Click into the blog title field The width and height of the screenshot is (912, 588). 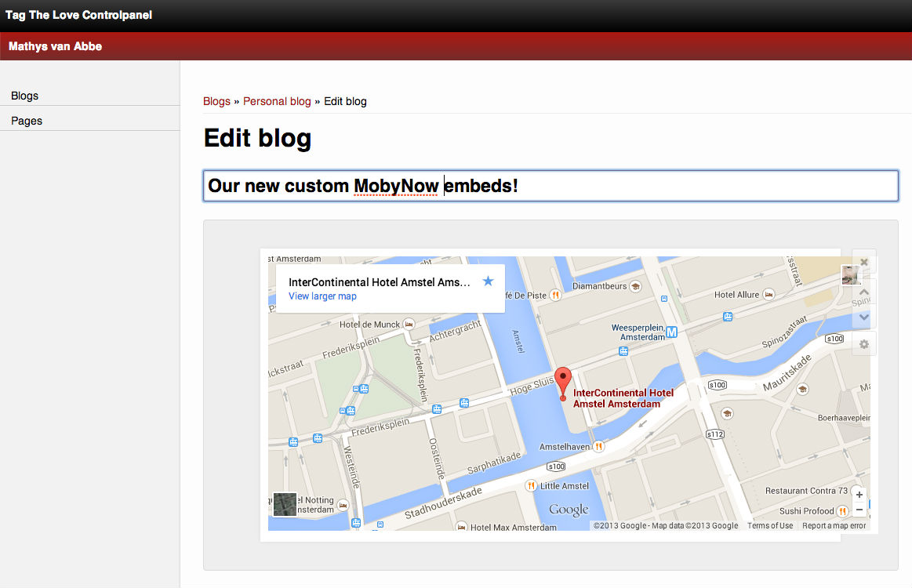pyautogui.click(x=549, y=186)
